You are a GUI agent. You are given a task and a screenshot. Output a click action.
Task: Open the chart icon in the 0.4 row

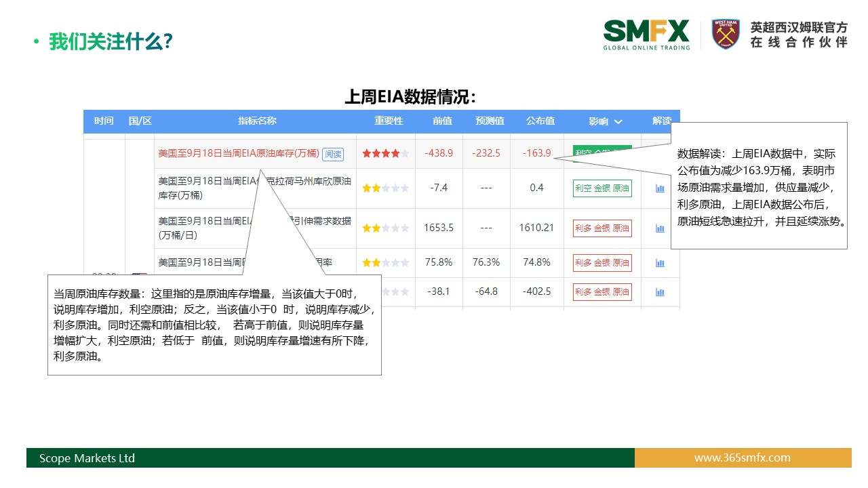(x=660, y=188)
